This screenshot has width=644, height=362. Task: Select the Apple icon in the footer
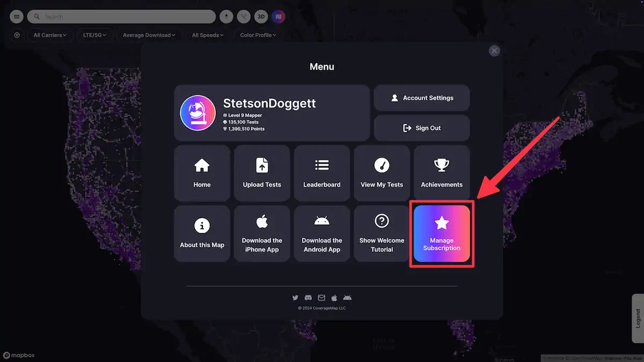point(334,298)
